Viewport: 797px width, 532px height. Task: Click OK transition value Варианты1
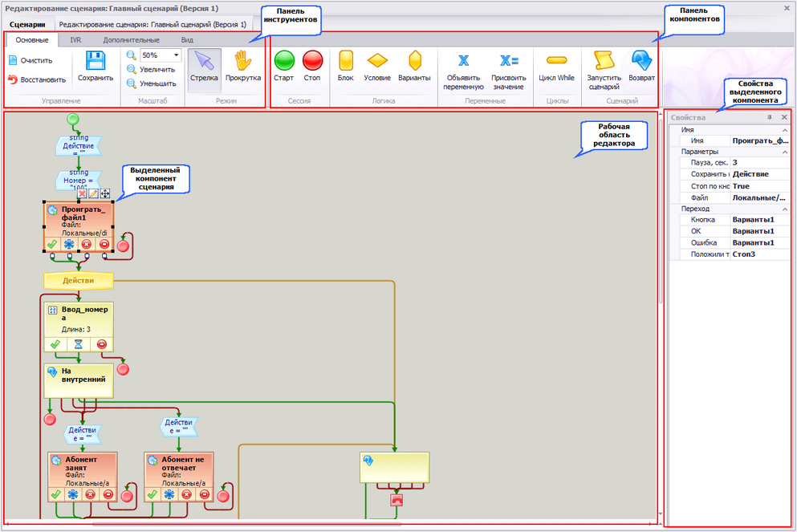pos(760,231)
